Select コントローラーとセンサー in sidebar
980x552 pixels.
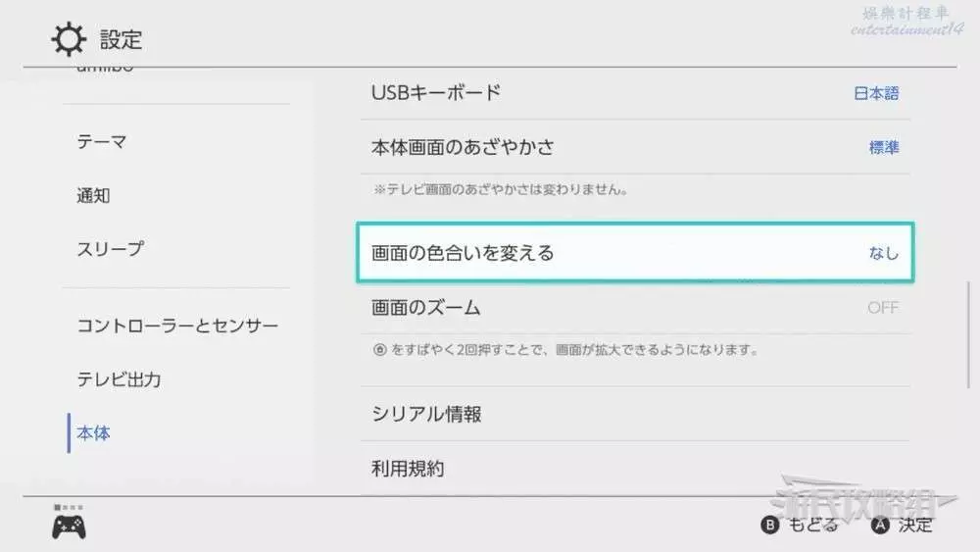tap(177, 326)
